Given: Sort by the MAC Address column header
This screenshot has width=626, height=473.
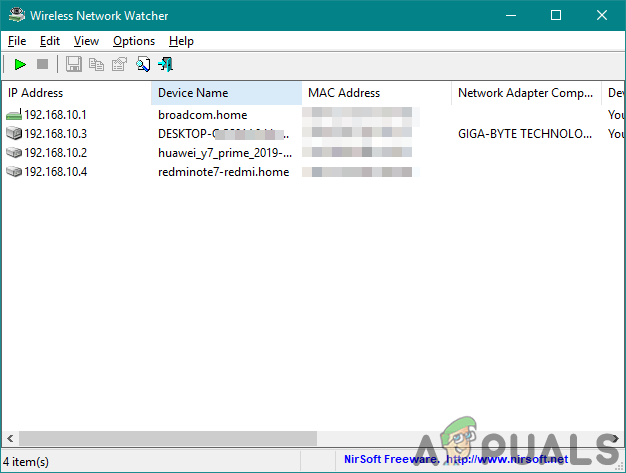Looking at the screenshot, I should 376,93.
